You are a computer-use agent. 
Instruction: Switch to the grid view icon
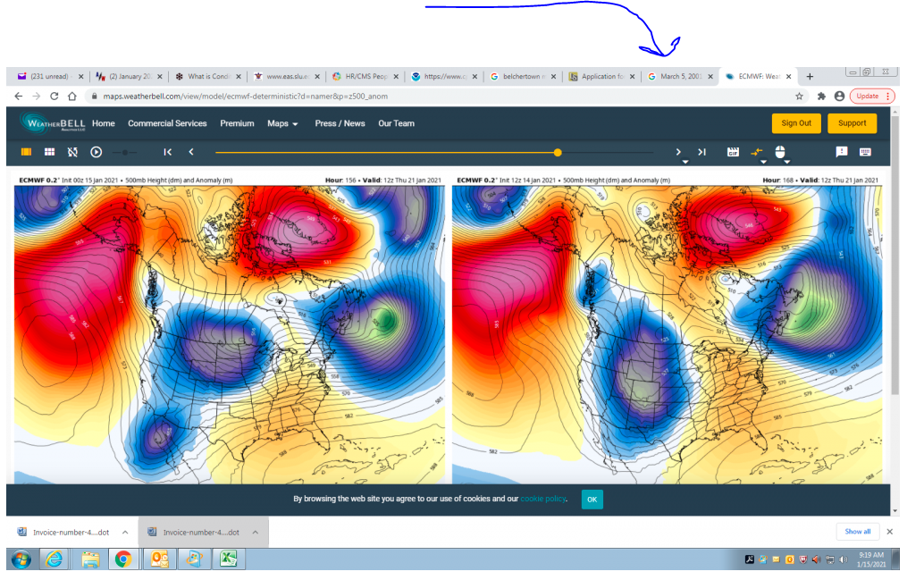tap(49, 152)
